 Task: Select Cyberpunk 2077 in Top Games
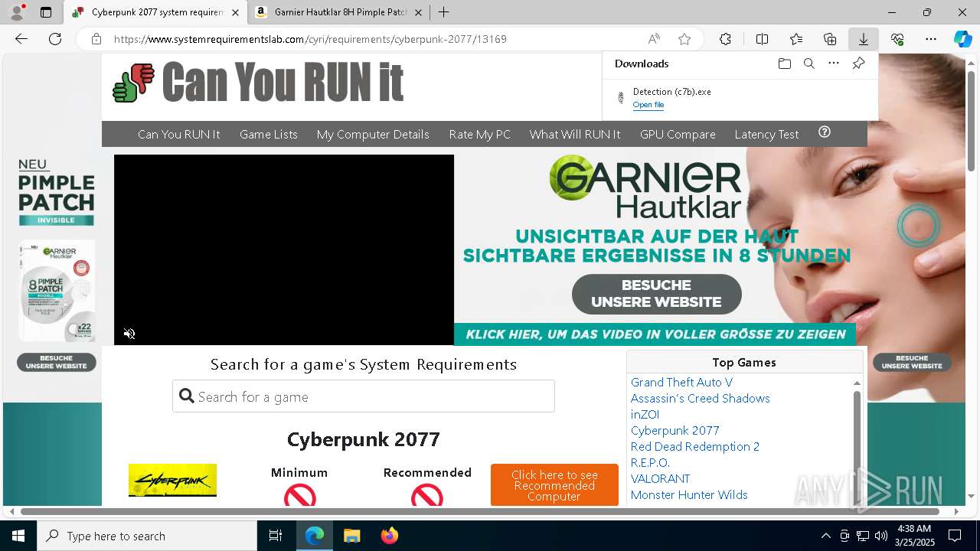coord(675,430)
